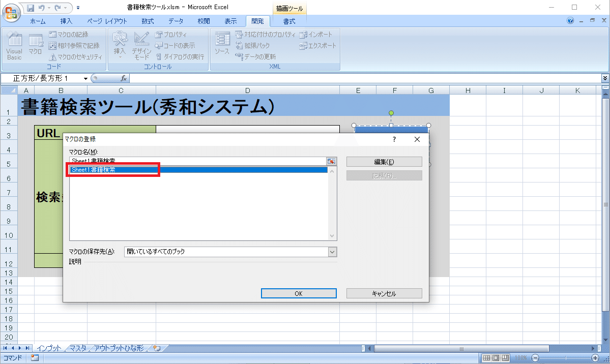This screenshot has width=610, height=364.
Task: Switch to 数式 ribbon tab
Action: 148,21
